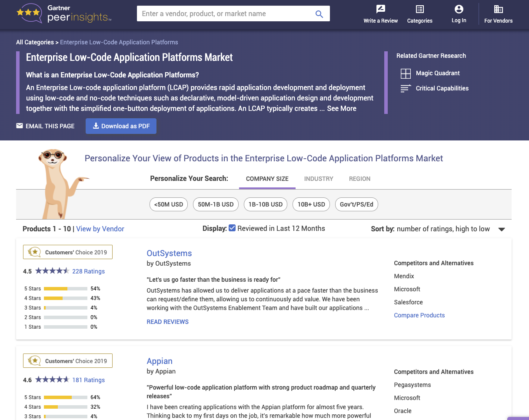Click Appian 5 Stars rating bar
The width and height of the screenshot is (529, 420).
tap(66, 397)
